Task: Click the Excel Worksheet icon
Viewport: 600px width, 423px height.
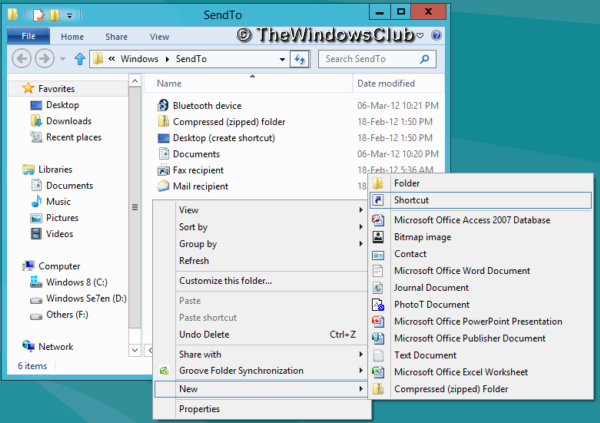Action: point(378,372)
